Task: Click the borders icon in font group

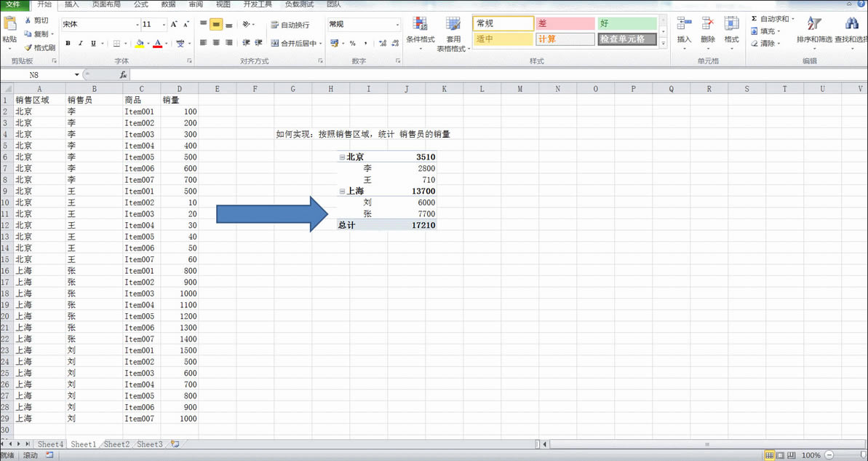Action: (x=116, y=43)
